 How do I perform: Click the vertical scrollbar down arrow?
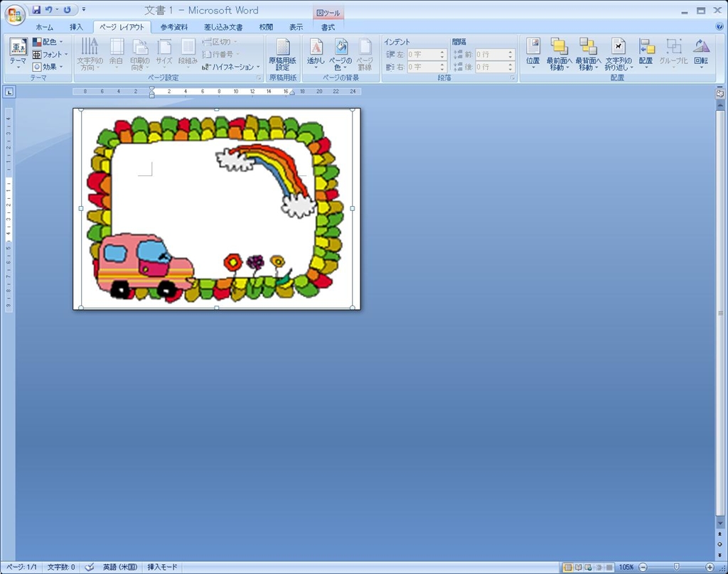pyautogui.click(x=720, y=523)
